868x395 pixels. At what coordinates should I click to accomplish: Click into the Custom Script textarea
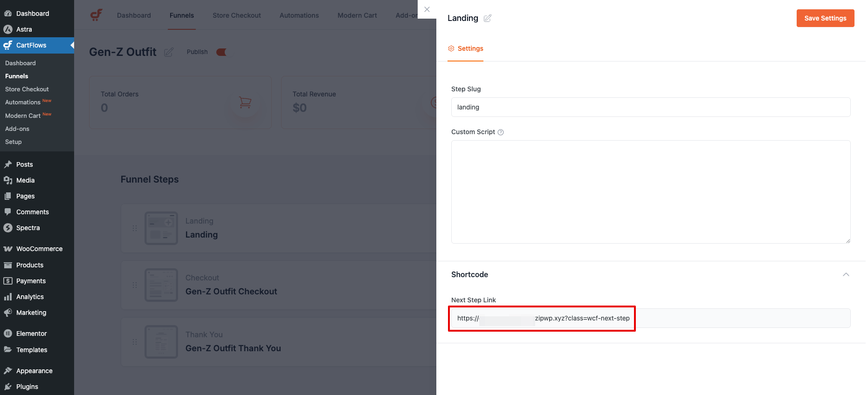(651, 192)
